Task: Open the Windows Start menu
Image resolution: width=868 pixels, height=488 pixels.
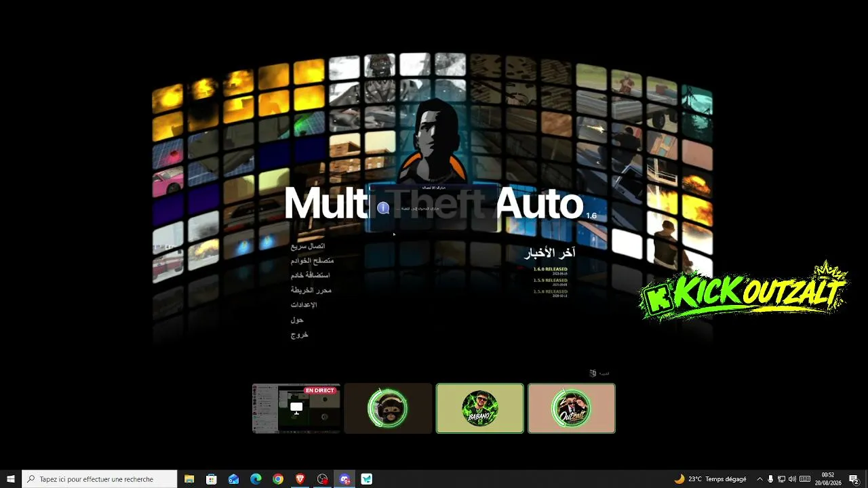Action: pyautogui.click(x=11, y=479)
